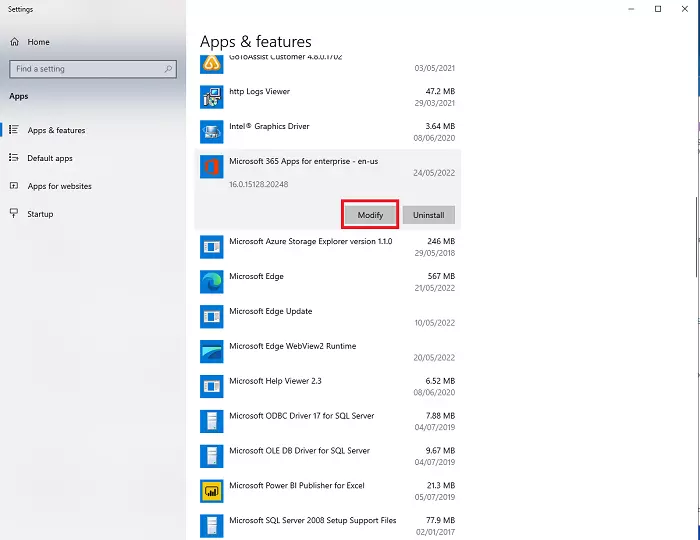700x540 pixels.
Task: Select Intel® Graphics Driver entry
Action: point(269,126)
